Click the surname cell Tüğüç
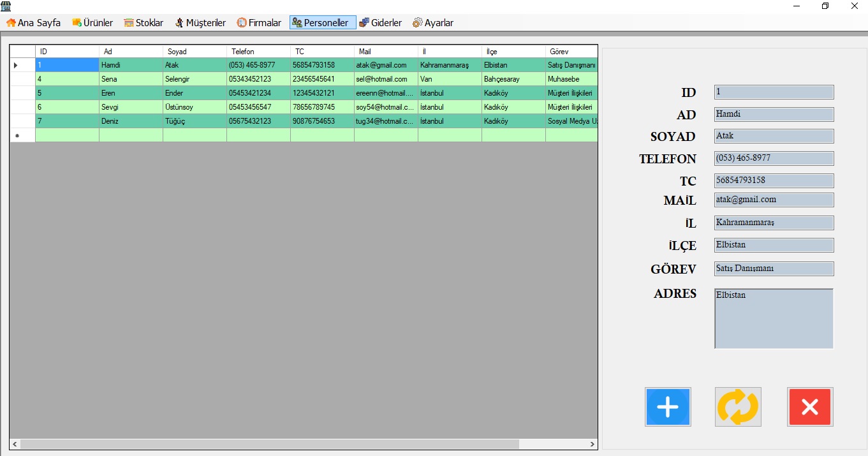This screenshot has height=456, width=868. [x=195, y=121]
